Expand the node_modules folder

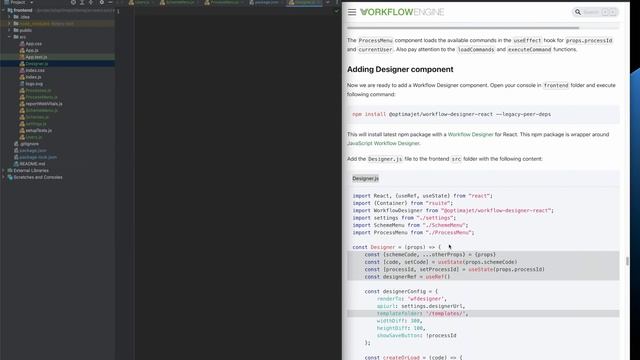click(9, 23)
